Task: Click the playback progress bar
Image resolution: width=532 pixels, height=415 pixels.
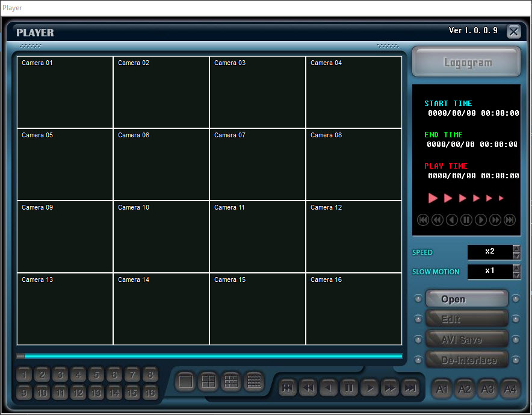Action: (211, 356)
